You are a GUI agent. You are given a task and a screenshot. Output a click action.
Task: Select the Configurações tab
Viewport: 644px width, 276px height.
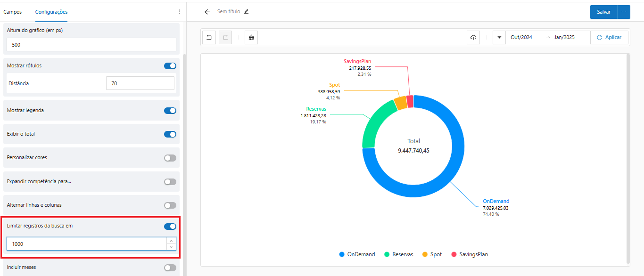coord(51,12)
